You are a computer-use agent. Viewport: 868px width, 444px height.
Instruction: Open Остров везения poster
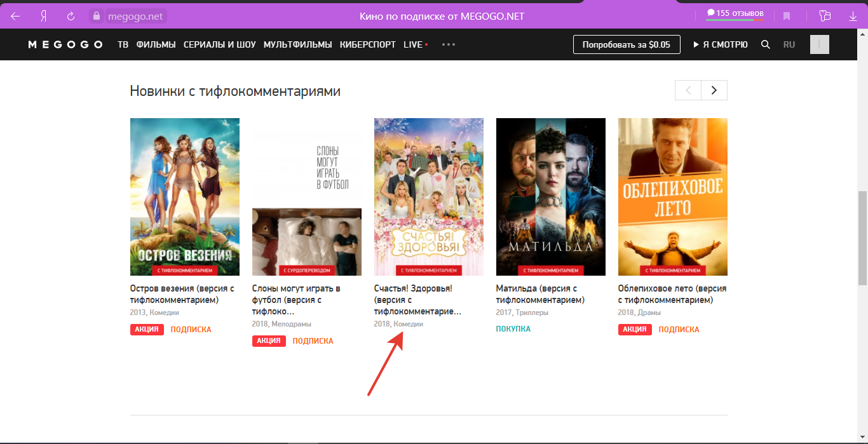pyautogui.click(x=185, y=197)
